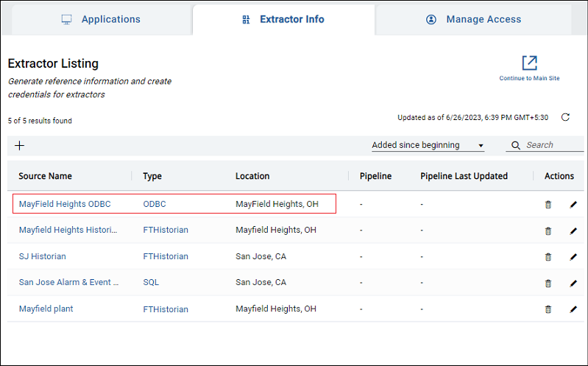Click the Continue to Main Site icon
The height and width of the screenshot is (366, 588).
(x=530, y=63)
